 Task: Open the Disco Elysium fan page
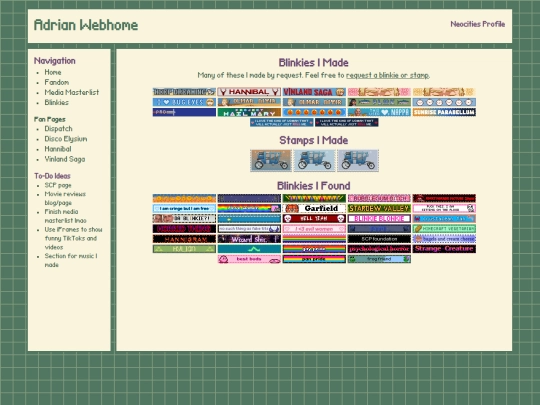[66, 139]
